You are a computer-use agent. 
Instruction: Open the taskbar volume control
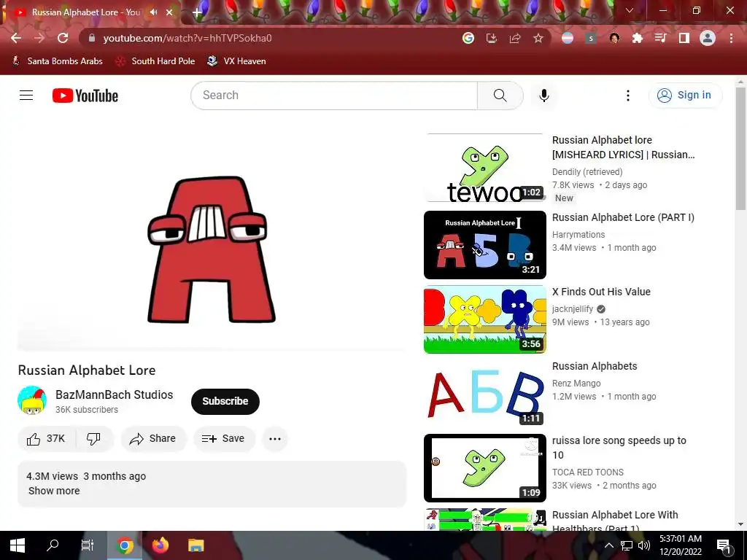click(644, 545)
